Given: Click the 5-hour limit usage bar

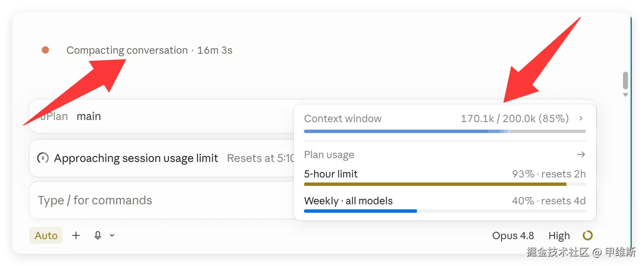Looking at the screenshot, I should pos(445,184).
